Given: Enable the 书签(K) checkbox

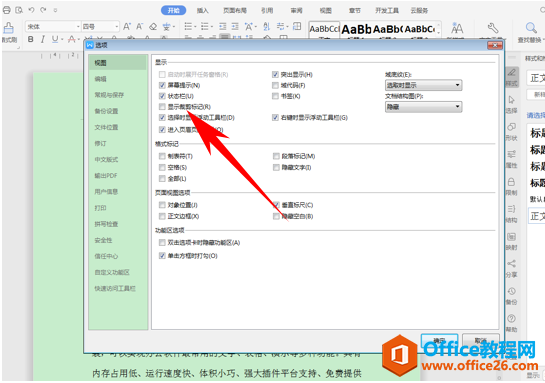Looking at the screenshot, I should tap(275, 96).
